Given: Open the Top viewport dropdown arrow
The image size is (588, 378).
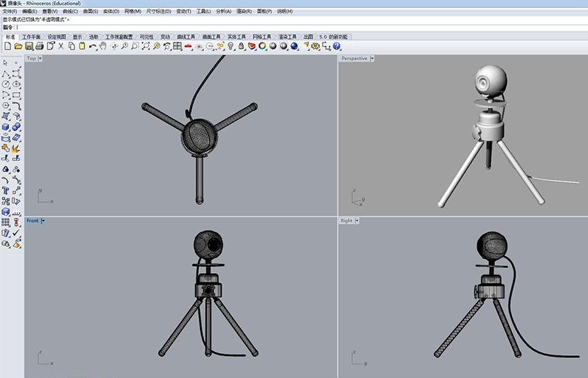Looking at the screenshot, I should (x=40, y=59).
